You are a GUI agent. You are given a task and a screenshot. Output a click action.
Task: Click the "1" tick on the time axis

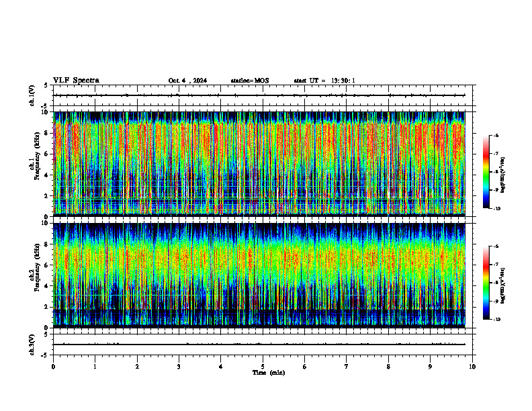95,367
